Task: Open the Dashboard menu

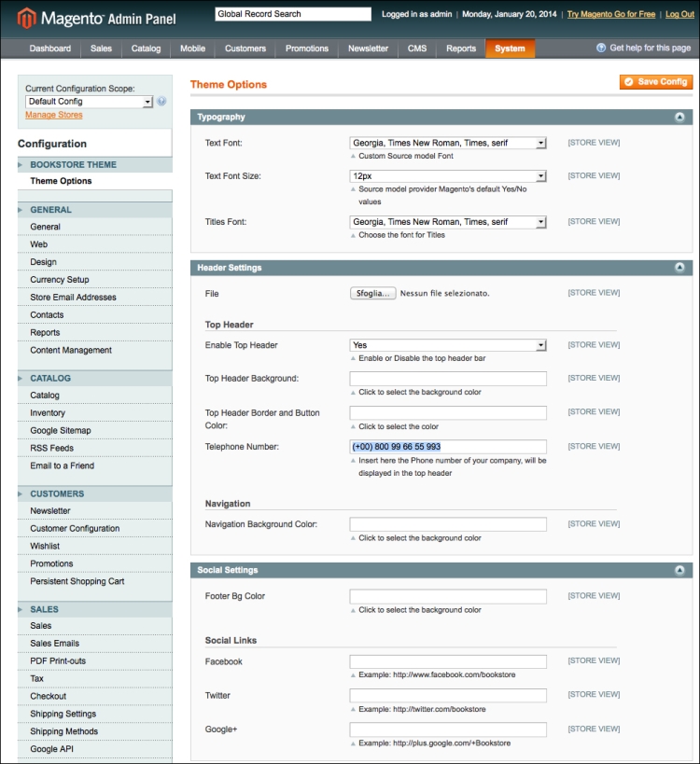Action: coord(50,49)
